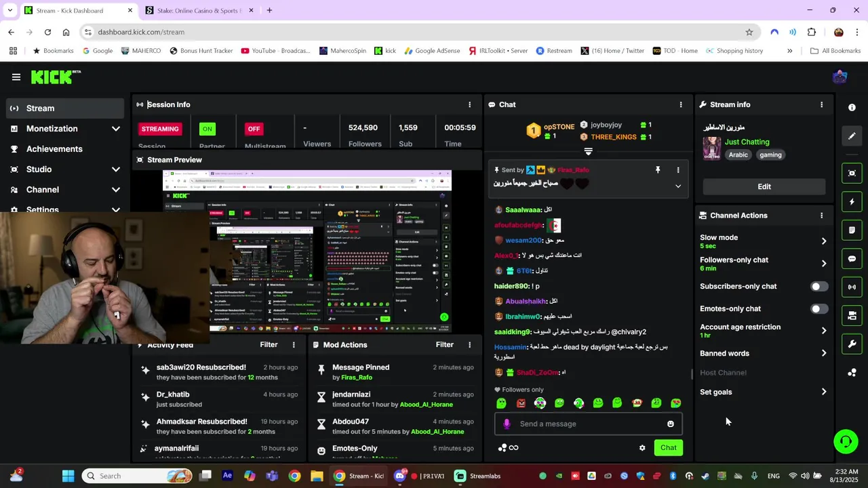Viewport: 868px width, 488px height.
Task: Select Achievements in the left sidebar
Action: 66,149
